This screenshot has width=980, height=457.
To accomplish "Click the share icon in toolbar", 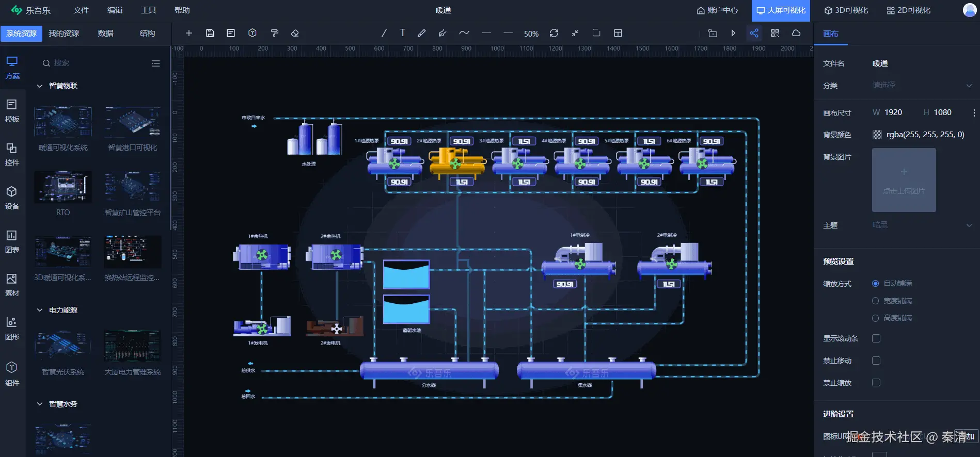I will click(x=754, y=33).
